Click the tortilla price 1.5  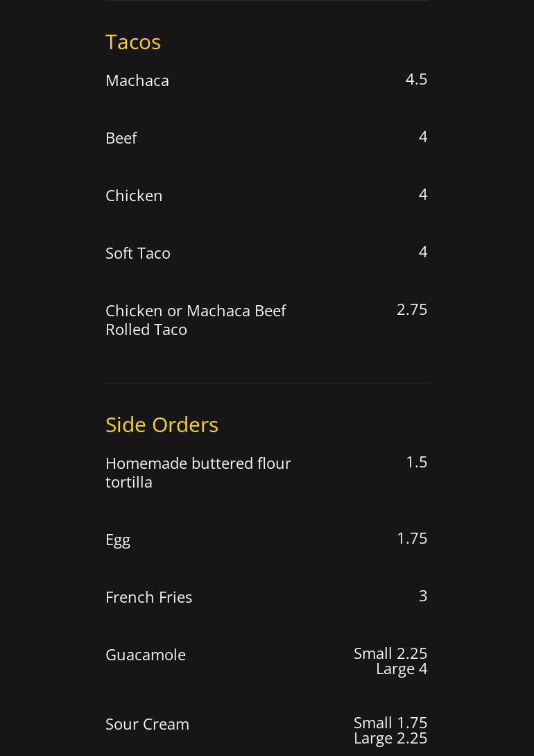416,462
